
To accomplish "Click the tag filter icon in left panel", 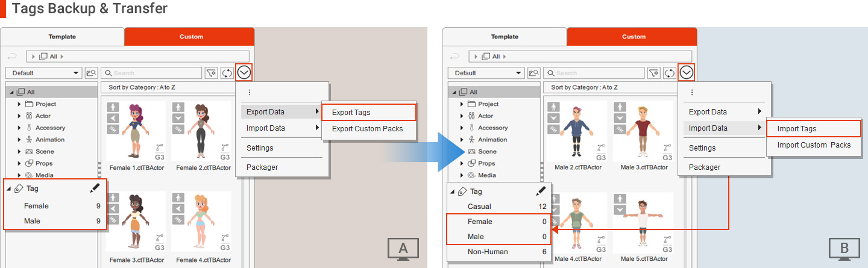I will [211, 73].
